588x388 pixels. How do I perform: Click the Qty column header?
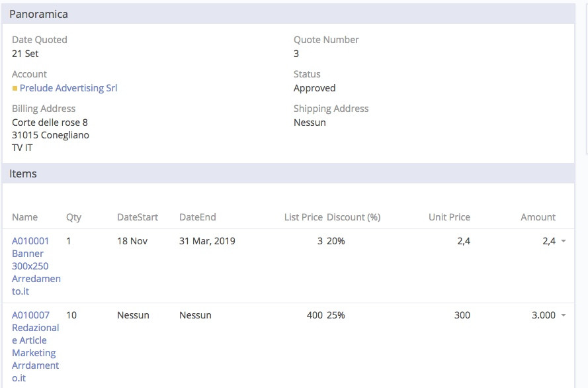pos(73,217)
